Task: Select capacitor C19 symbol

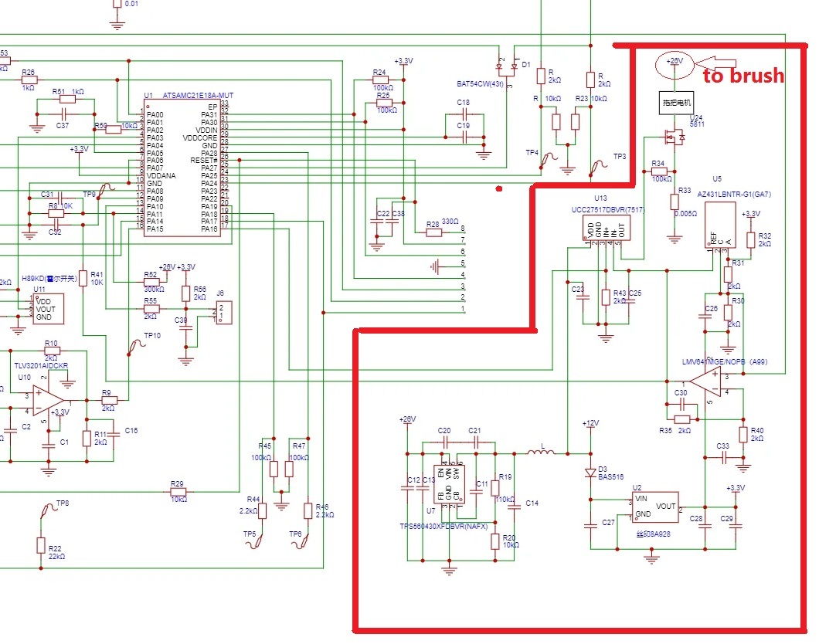Action: point(464,137)
